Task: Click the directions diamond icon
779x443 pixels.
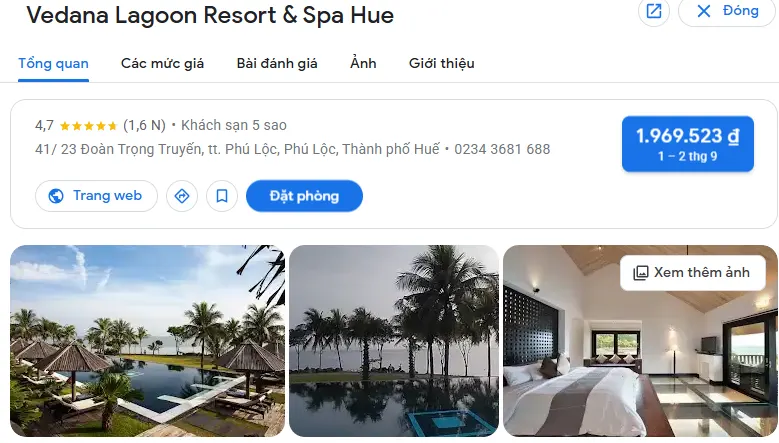Action: click(x=182, y=196)
